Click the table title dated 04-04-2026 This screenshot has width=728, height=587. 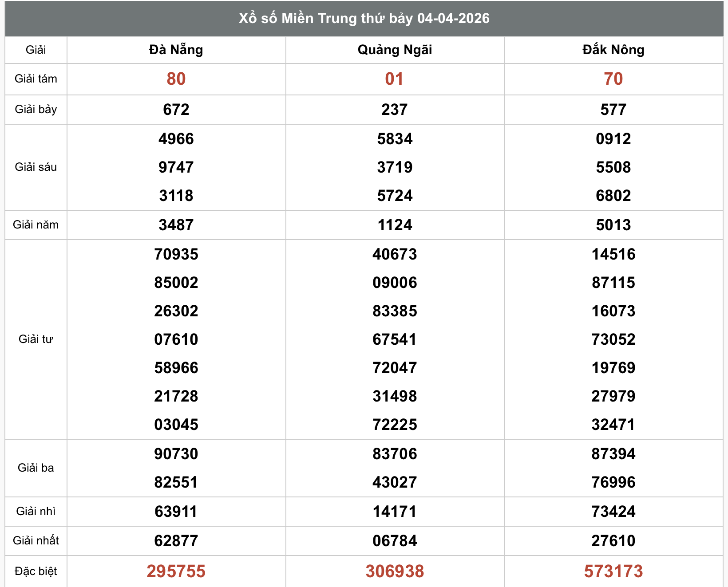[364, 19]
